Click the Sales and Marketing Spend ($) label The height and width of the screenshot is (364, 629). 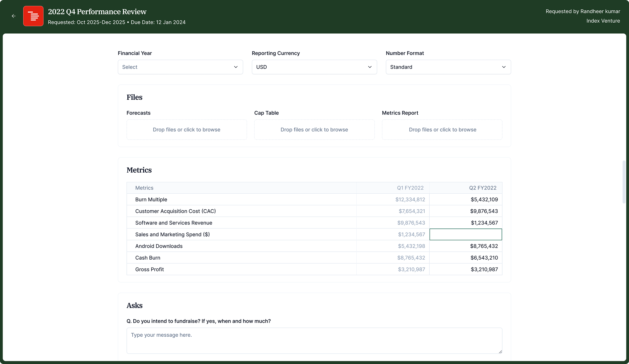pos(172,234)
